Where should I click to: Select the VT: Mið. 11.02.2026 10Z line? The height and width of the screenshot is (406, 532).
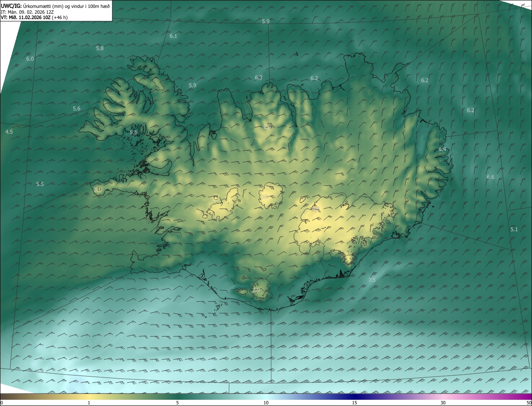pos(25,17)
